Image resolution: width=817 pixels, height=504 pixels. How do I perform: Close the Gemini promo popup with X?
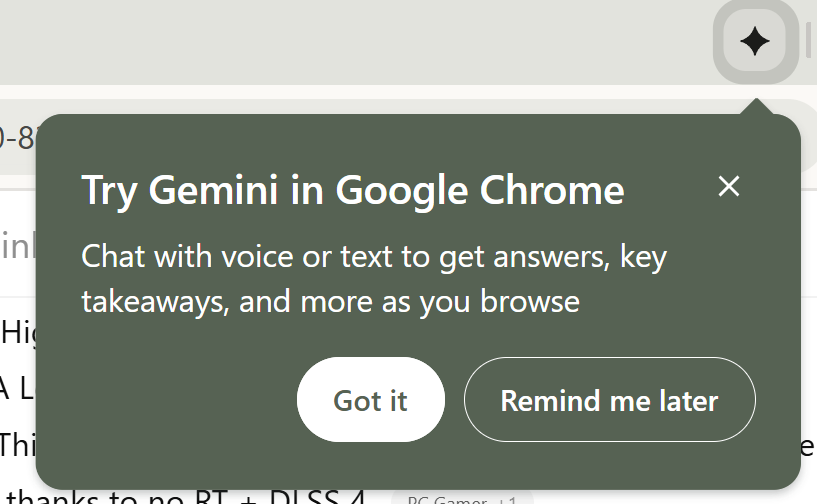729,186
